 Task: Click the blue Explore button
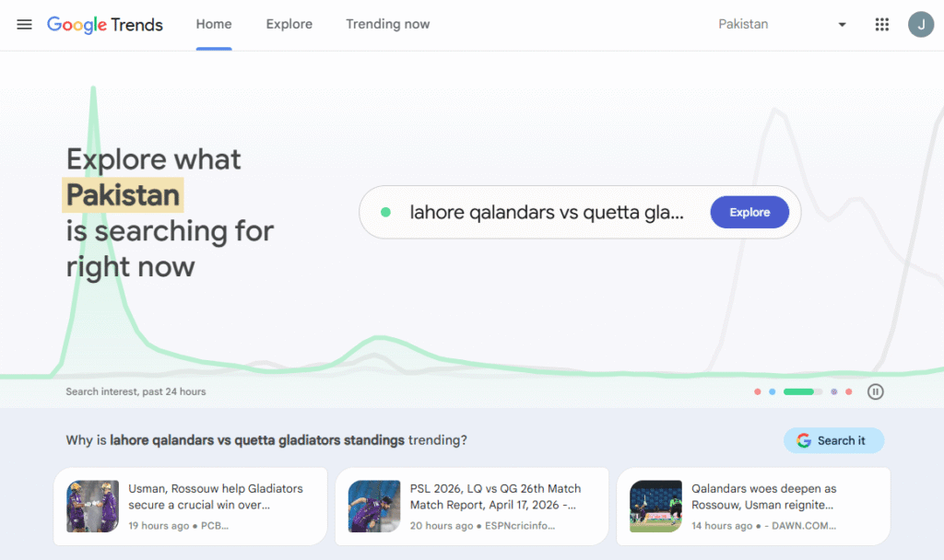coord(749,213)
